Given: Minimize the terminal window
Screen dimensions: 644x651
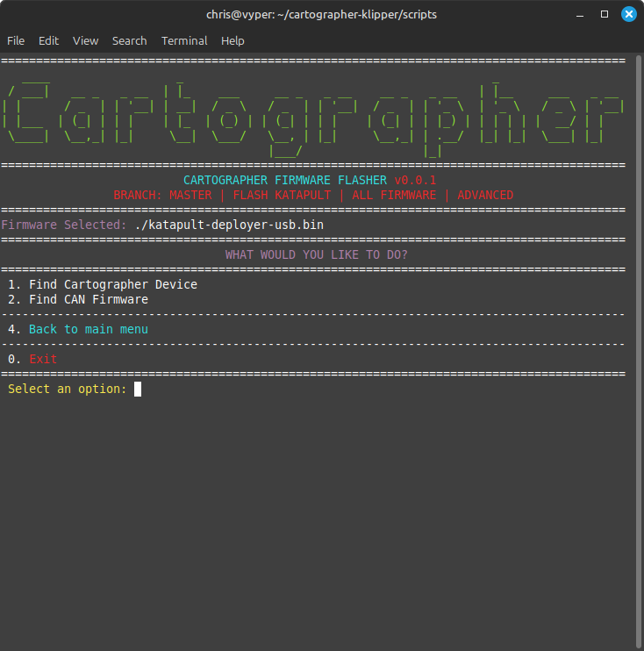Looking at the screenshot, I should (x=581, y=14).
